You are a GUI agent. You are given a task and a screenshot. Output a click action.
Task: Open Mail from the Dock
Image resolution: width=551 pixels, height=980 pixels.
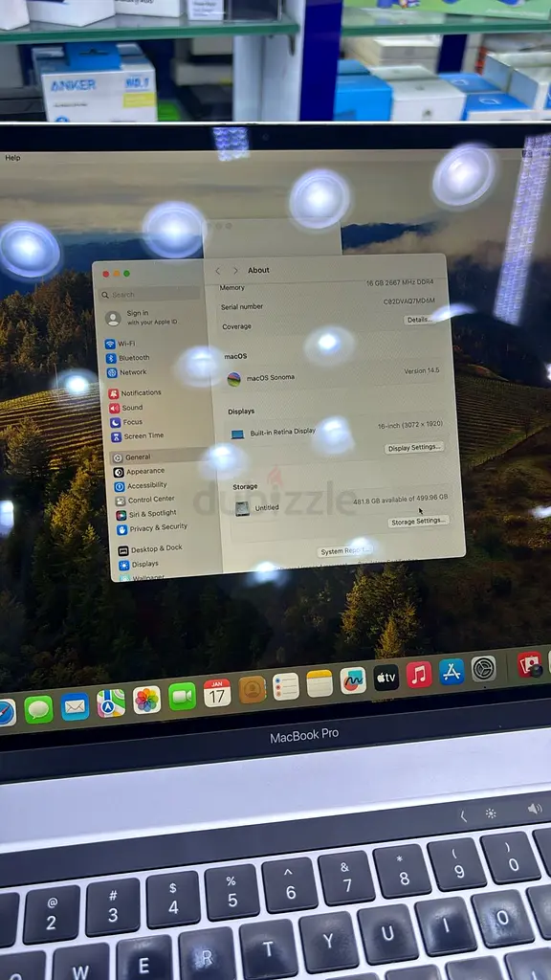75,706
